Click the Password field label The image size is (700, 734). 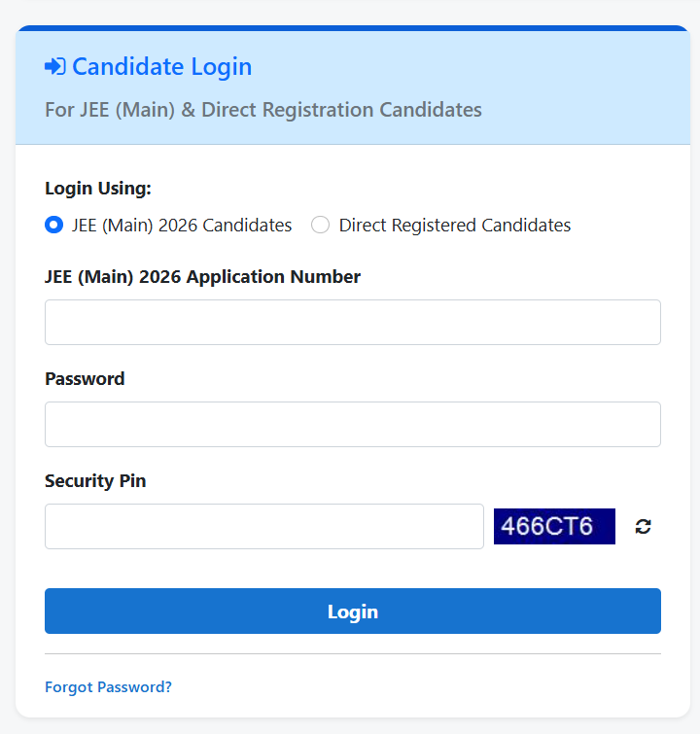tap(85, 379)
